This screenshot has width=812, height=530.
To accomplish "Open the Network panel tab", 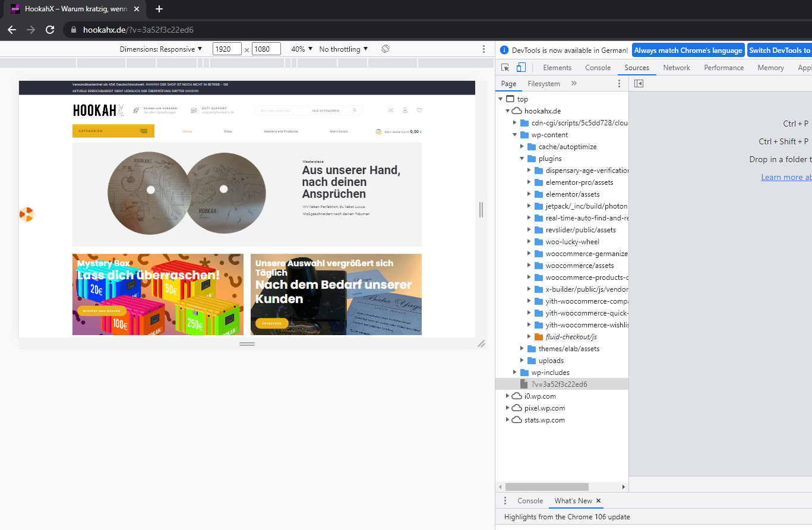I will (677, 68).
